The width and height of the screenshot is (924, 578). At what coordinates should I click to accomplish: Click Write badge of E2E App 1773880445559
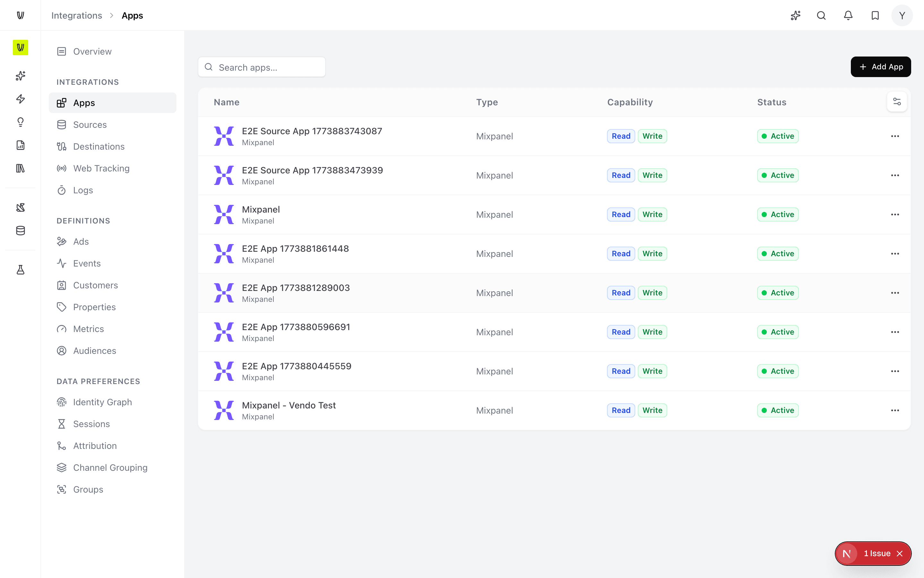[x=652, y=371]
